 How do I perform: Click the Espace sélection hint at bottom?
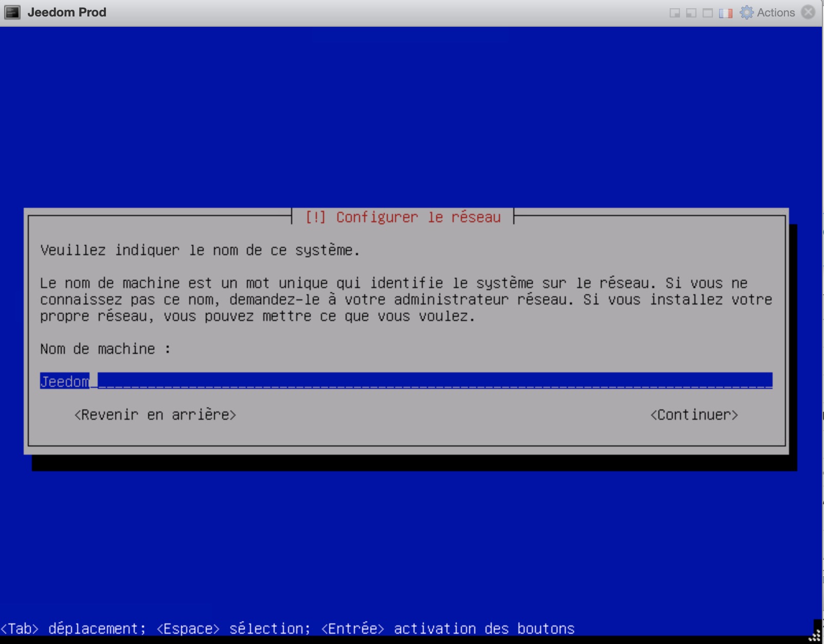click(233, 629)
